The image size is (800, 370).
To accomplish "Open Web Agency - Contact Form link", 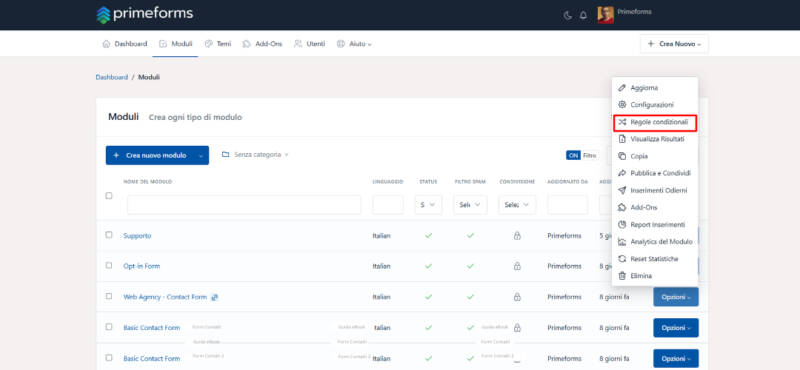I will point(165,297).
